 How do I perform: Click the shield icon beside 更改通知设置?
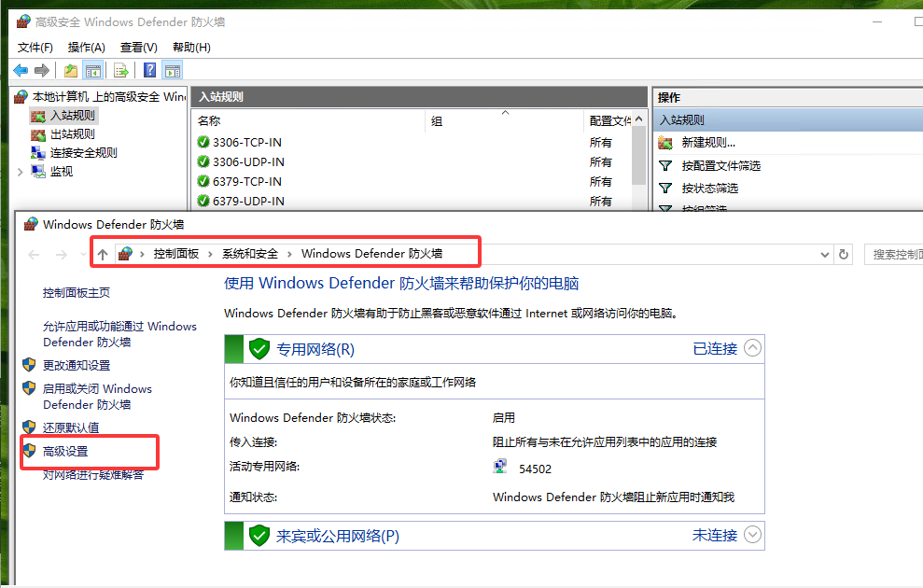tap(29, 364)
